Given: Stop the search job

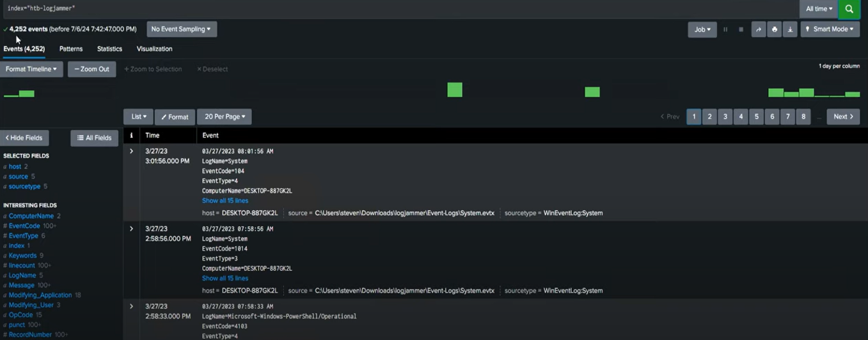Looking at the screenshot, I should (x=741, y=29).
